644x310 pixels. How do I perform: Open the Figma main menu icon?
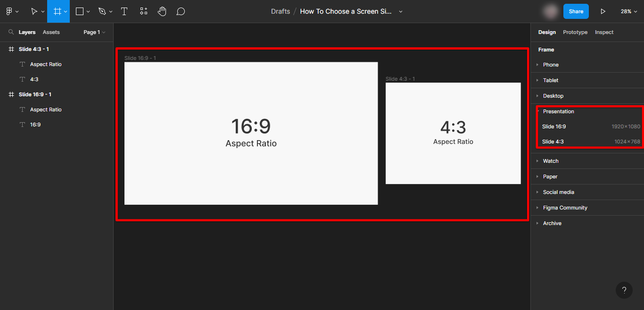pos(9,11)
